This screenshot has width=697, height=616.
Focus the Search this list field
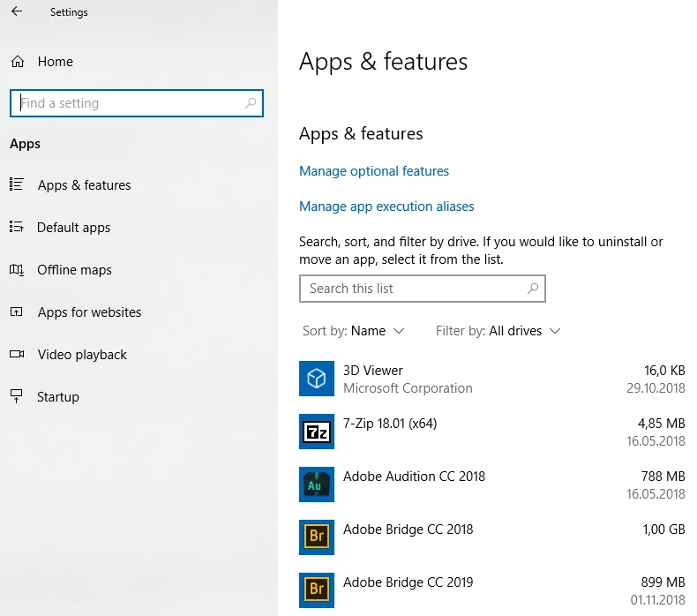pyautogui.click(x=423, y=289)
